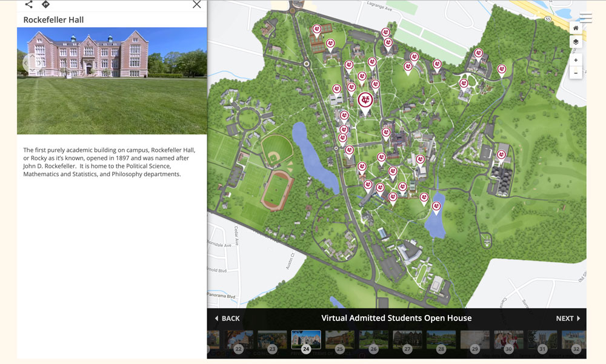Open tour stop thumbnail 28
Screen dimensions: 606x364
tap(441, 340)
